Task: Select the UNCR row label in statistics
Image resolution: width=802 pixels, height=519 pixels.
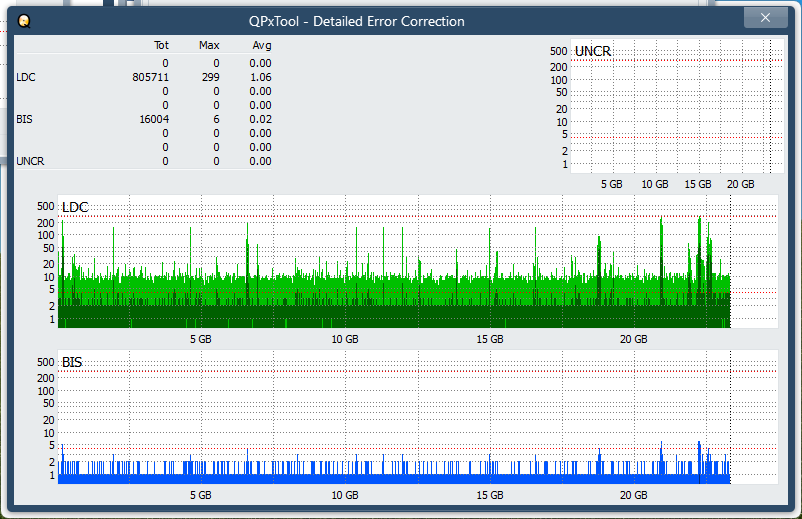Action: click(x=30, y=161)
